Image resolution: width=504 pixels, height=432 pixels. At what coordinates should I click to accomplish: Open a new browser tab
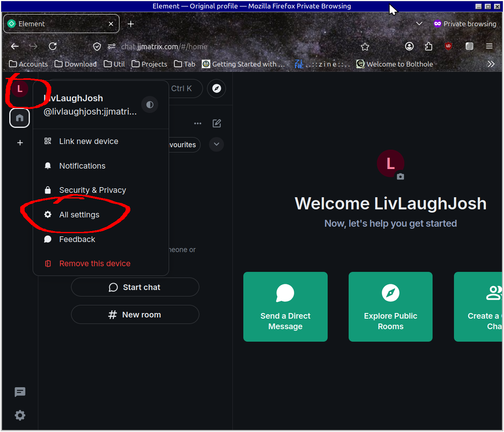point(131,24)
